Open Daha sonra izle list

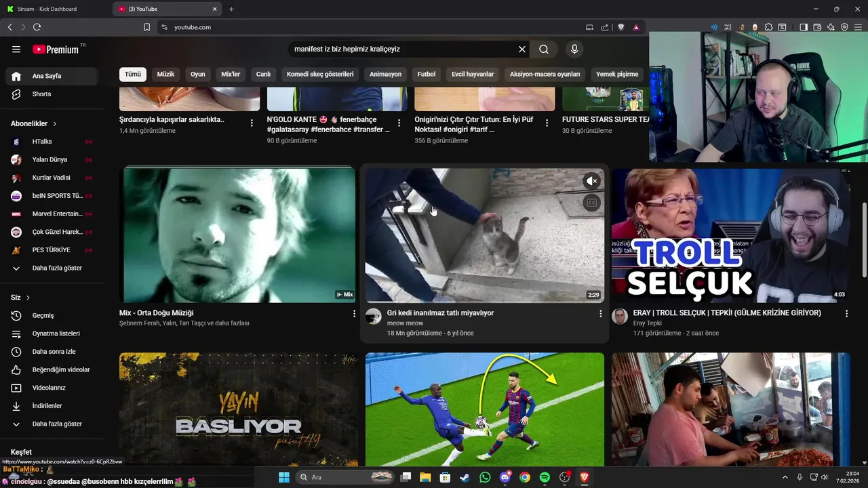tap(52, 352)
